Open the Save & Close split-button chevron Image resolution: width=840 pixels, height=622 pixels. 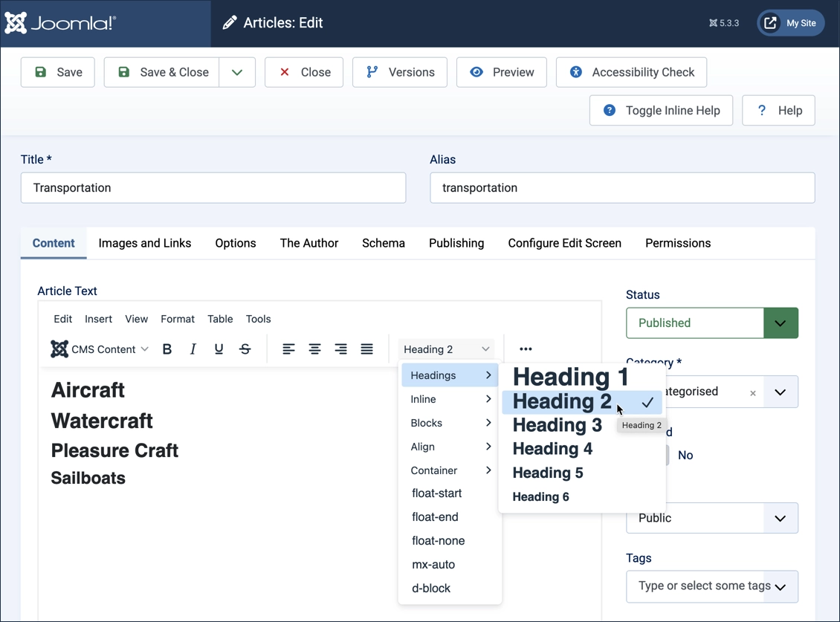click(x=237, y=72)
